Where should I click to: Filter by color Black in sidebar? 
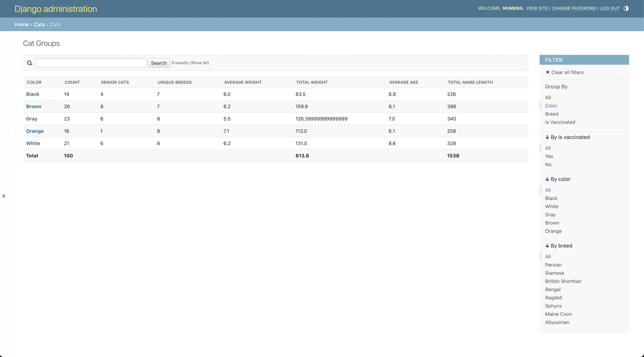click(551, 198)
